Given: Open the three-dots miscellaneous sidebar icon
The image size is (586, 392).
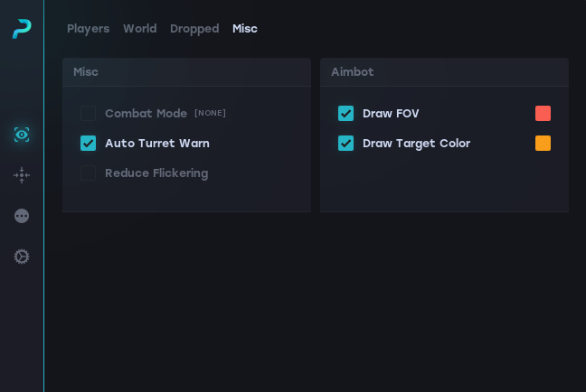Looking at the screenshot, I should pyautogui.click(x=22, y=216).
